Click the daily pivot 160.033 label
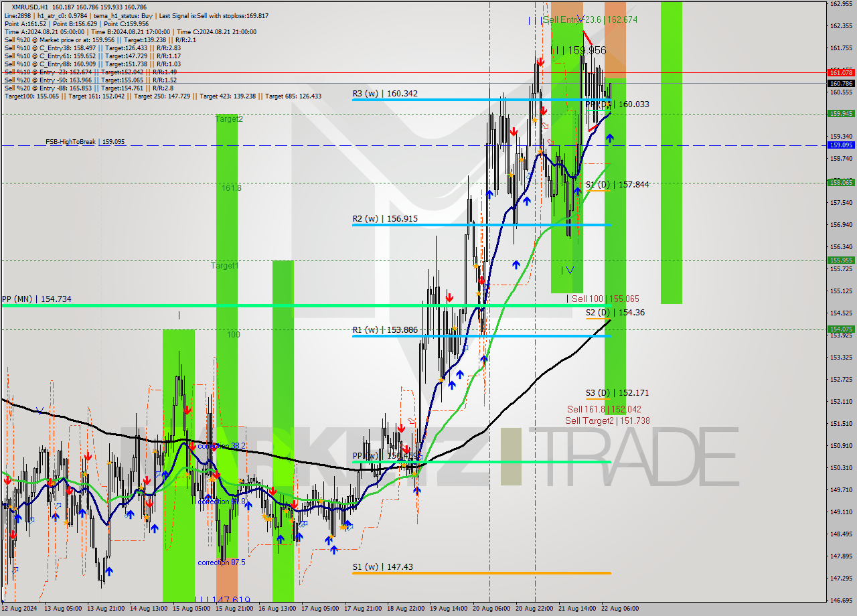Image resolution: width=857 pixels, height=616 pixels. click(x=617, y=104)
